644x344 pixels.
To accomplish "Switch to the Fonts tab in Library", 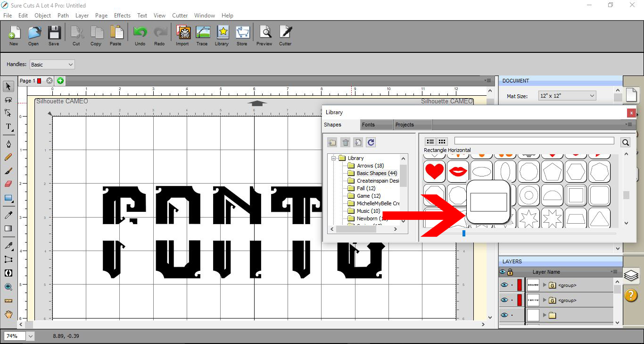I will tap(376, 125).
